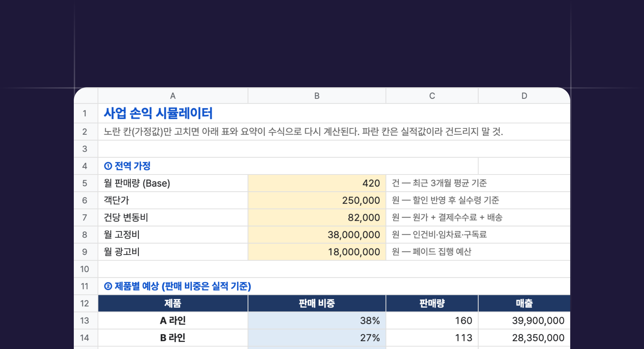
Task: Click the 28,350,000 revenue cell
Action: pos(524,338)
